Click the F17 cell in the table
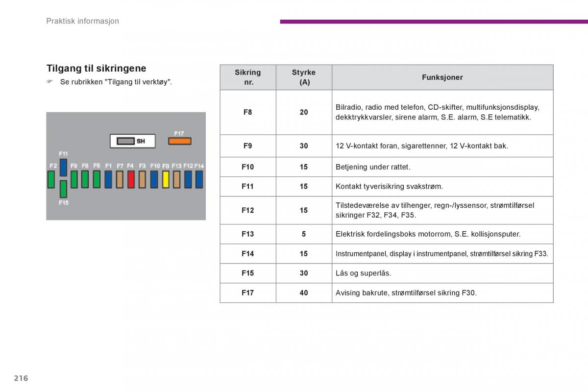The width and height of the screenshot is (588, 392). point(248,293)
